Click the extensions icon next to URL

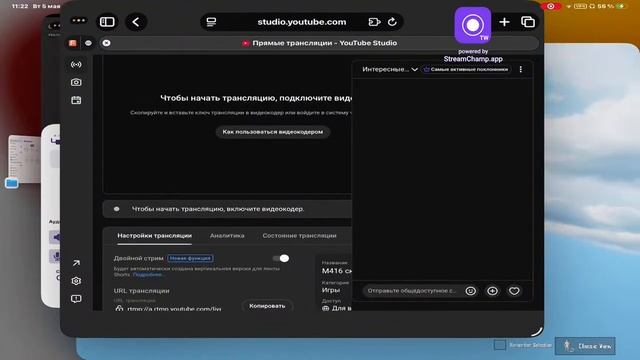coord(374,22)
